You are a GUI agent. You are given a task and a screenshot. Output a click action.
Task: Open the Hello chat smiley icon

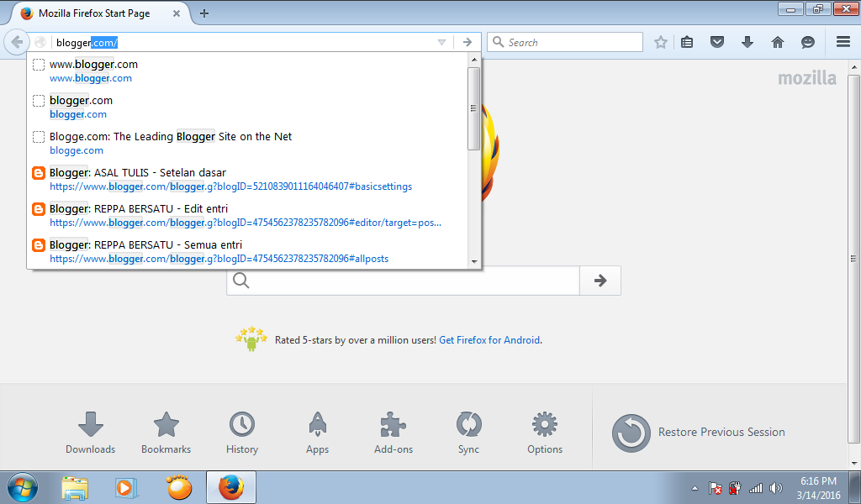[x=808, y=42]
